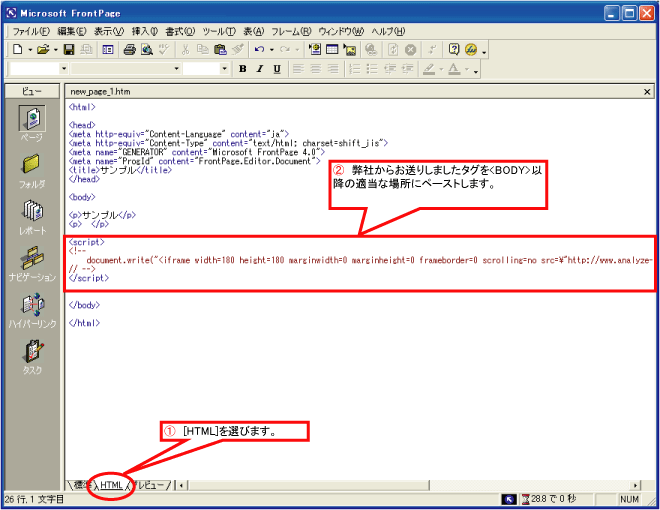Image resolution: width=660 pixels, height=510 pixels.
Task: Save the page with floppy disk icon
Action: [x=69, y=50]
